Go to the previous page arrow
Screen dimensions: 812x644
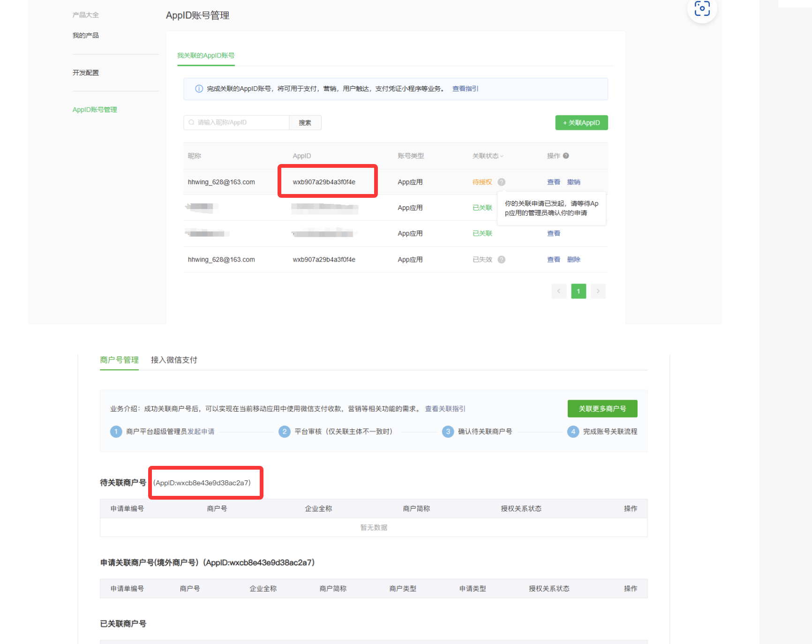559,291
